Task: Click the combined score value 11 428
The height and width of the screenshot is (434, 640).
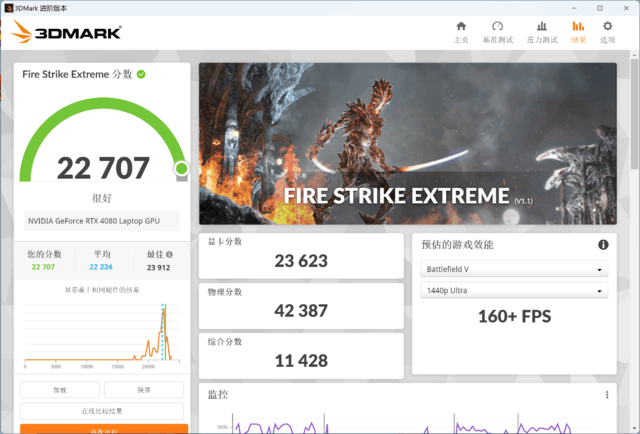Action: coord(301,361)
